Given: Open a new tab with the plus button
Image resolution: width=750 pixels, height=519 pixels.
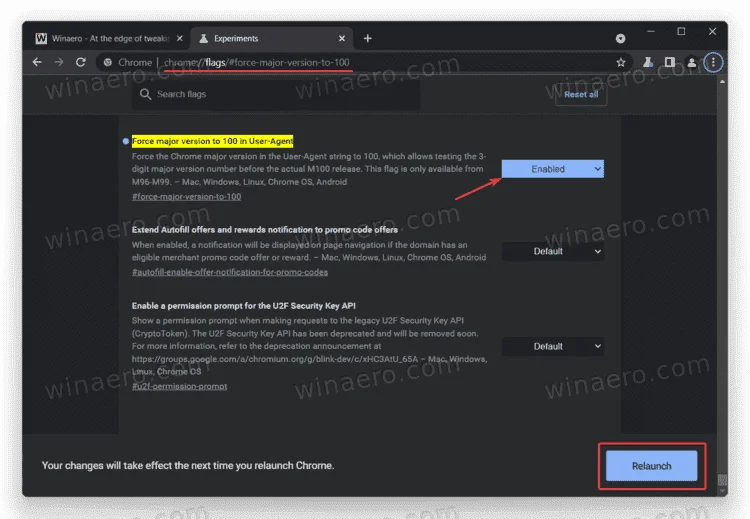Looking at the screenshot, I should tap(367, 38).
